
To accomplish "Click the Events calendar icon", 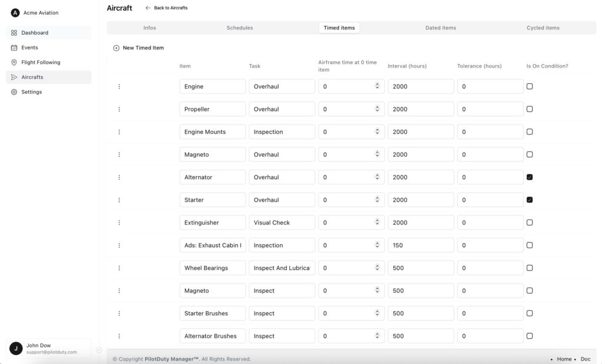I will point(14,48).
